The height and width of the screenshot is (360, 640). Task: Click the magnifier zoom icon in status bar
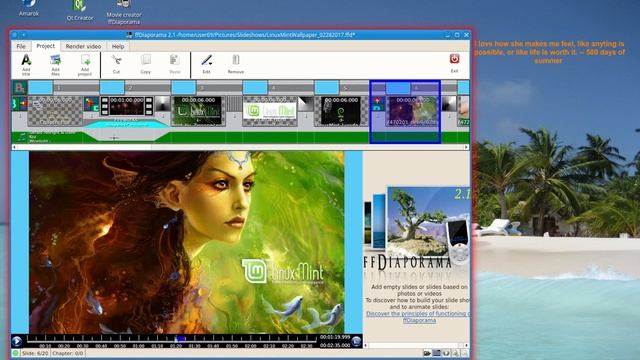point(455,353)
